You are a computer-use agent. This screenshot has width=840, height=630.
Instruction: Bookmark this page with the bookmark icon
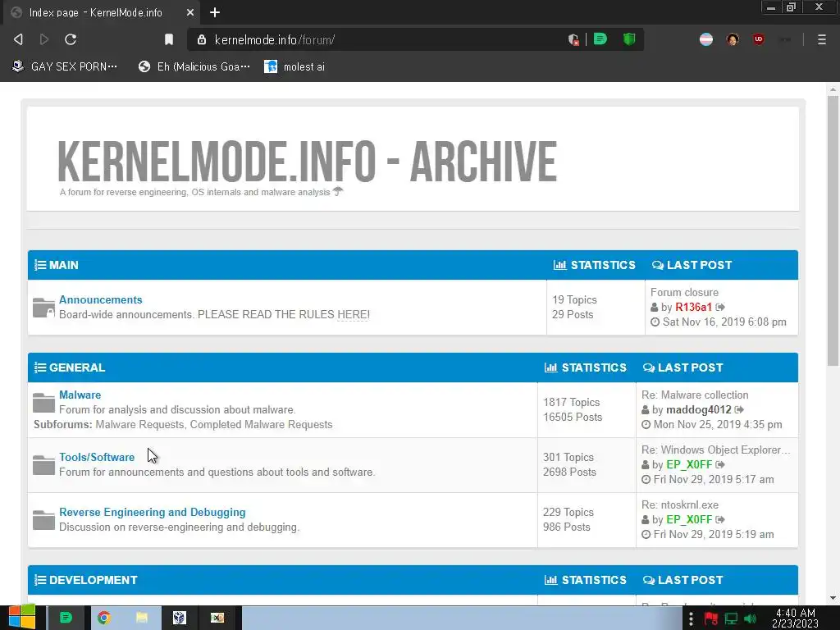[x=169, y=39]
